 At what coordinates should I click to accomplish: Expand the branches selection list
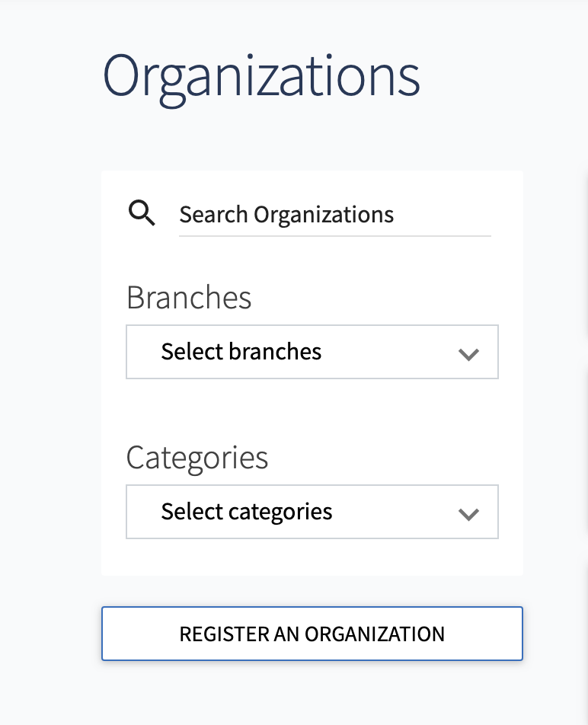pos(312,352)
